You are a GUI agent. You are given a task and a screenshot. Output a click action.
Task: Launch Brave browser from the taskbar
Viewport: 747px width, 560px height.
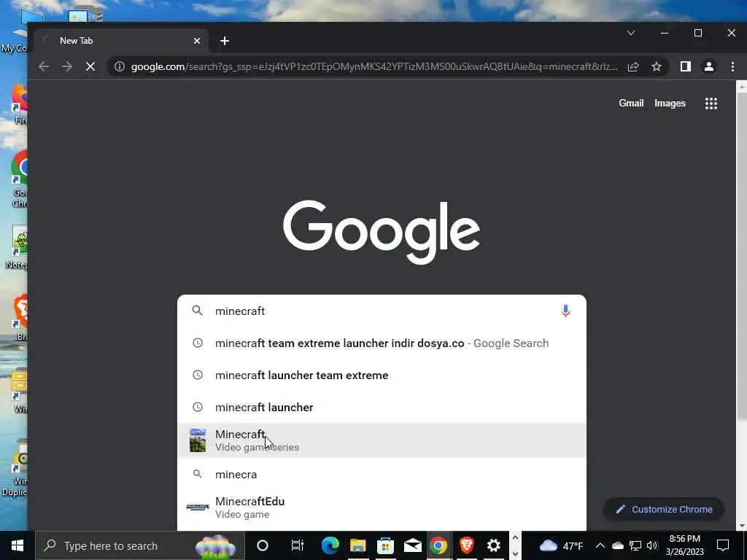466,545
